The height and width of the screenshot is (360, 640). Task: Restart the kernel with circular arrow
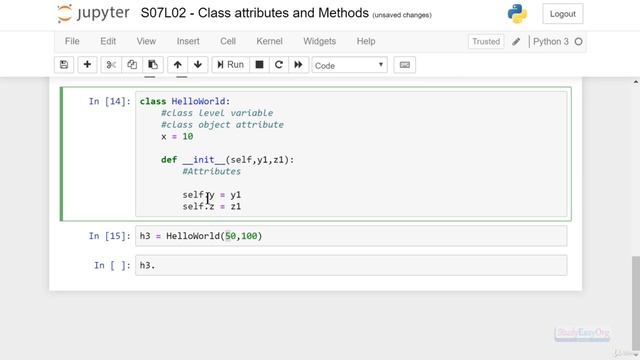tap(279, 65)
